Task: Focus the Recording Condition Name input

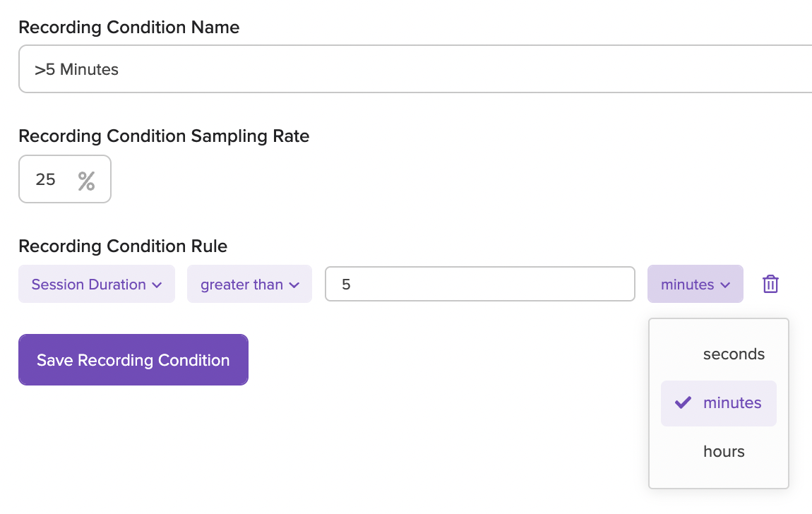Action: tap(424, 69)
